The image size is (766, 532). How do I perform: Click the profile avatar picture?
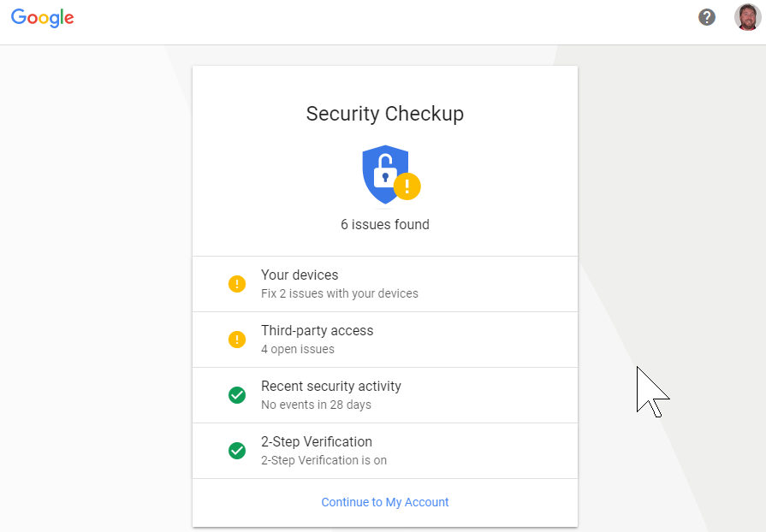[x=745, y=16]
